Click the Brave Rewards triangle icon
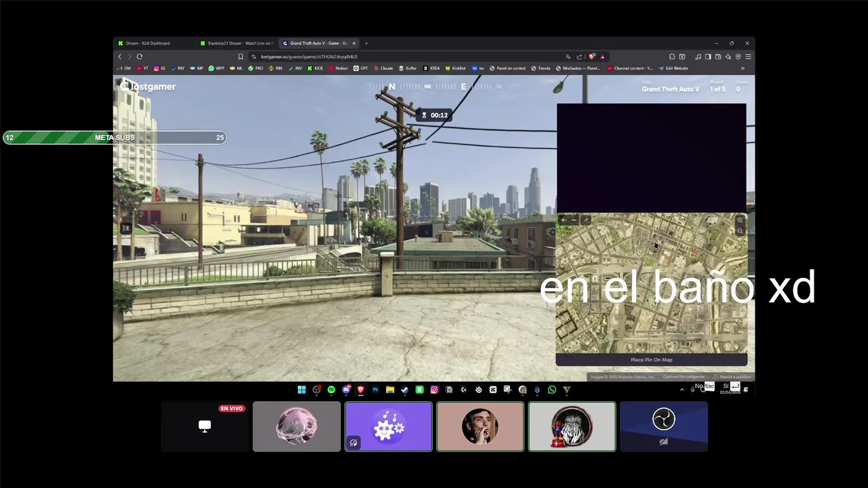Image resolution: width=868 pixels, height=488 pixels. pyautogui.click(x=602, y=56)
